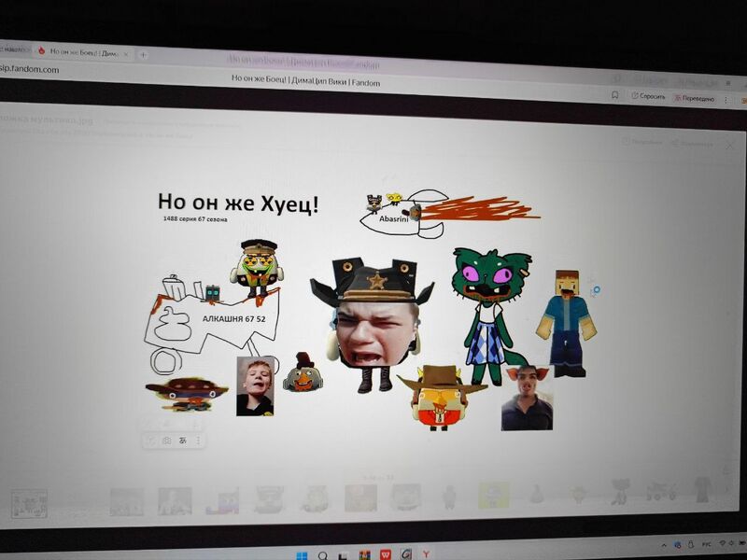
Task: Click the Windows Start button
Action: (302, 554)
